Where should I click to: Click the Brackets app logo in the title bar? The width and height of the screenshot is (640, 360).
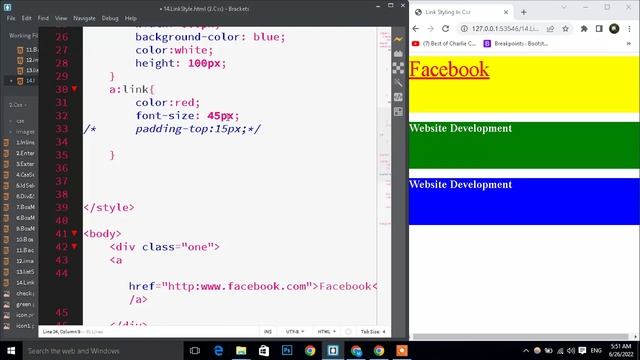7,7
